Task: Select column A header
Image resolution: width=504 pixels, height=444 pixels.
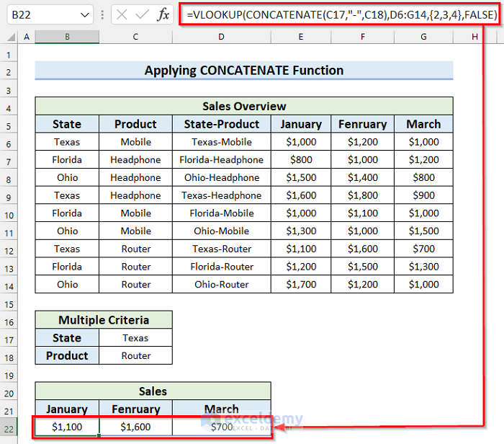Action: tap(27, 37)
